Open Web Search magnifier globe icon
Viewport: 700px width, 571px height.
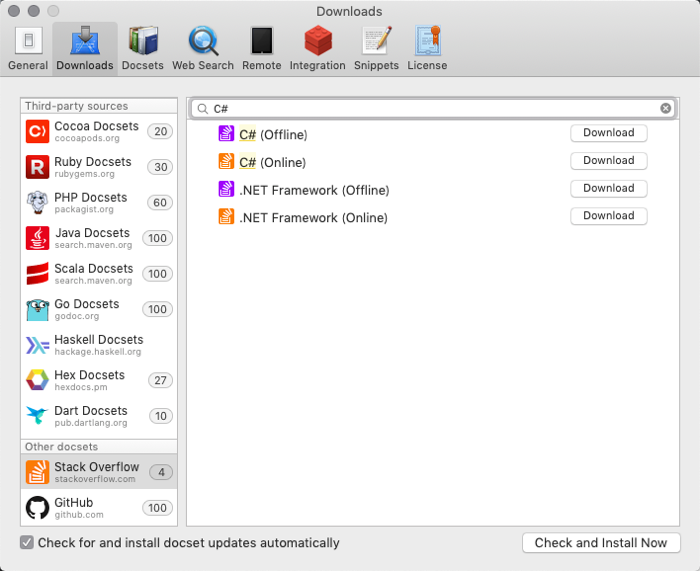203,41
